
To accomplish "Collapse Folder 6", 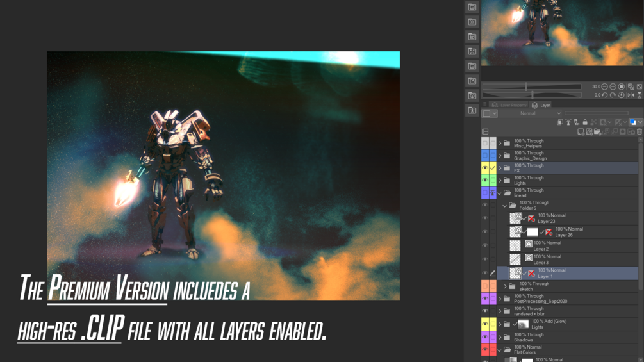I will (x=505, y=205).
